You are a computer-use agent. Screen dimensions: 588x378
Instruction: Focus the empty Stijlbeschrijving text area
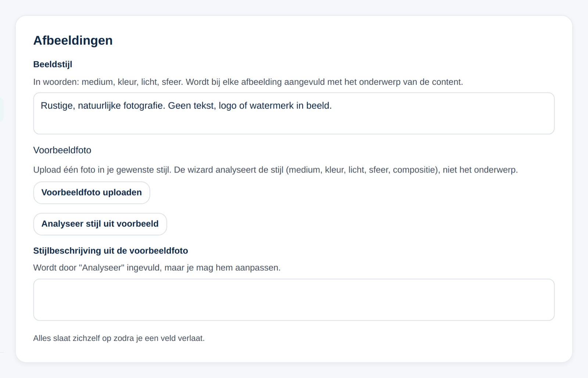294,300
